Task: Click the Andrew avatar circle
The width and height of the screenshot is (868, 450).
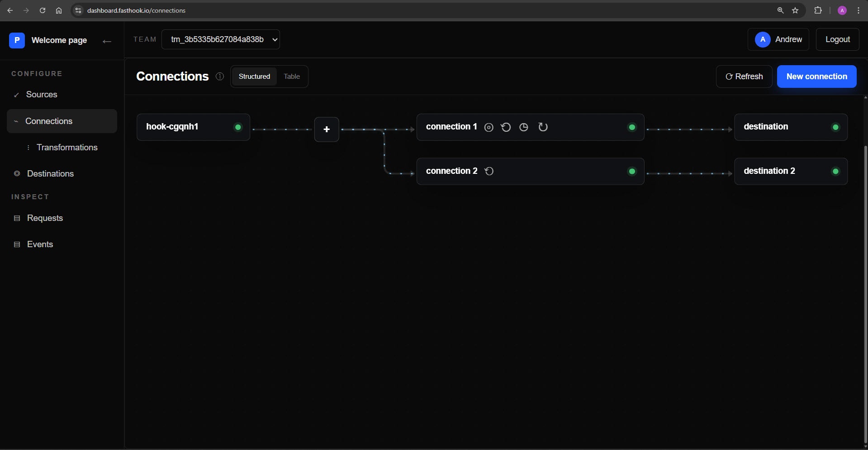Action: tap(763, 39)
